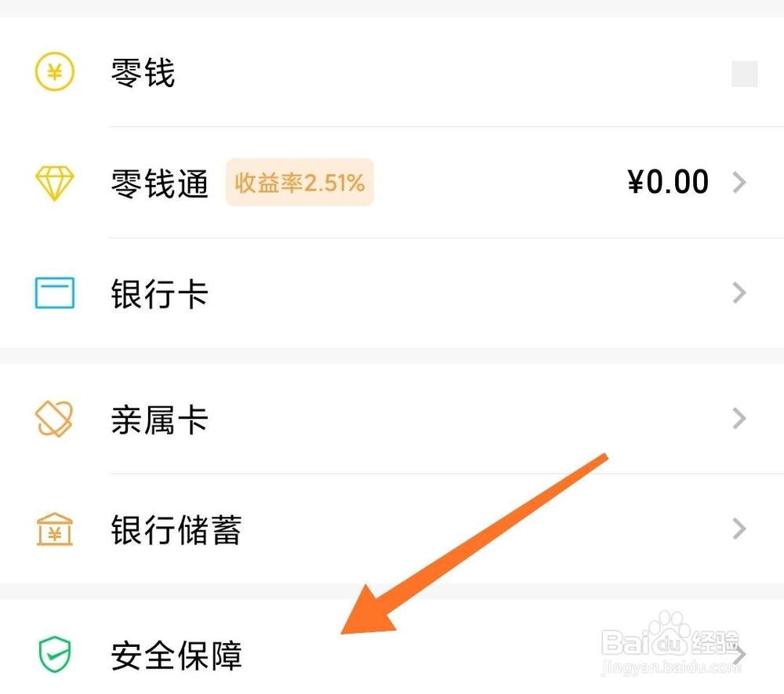Expand 银行卡 with its right chevron
This screenshot has height=694, width=784.
(x=739, y=293)
